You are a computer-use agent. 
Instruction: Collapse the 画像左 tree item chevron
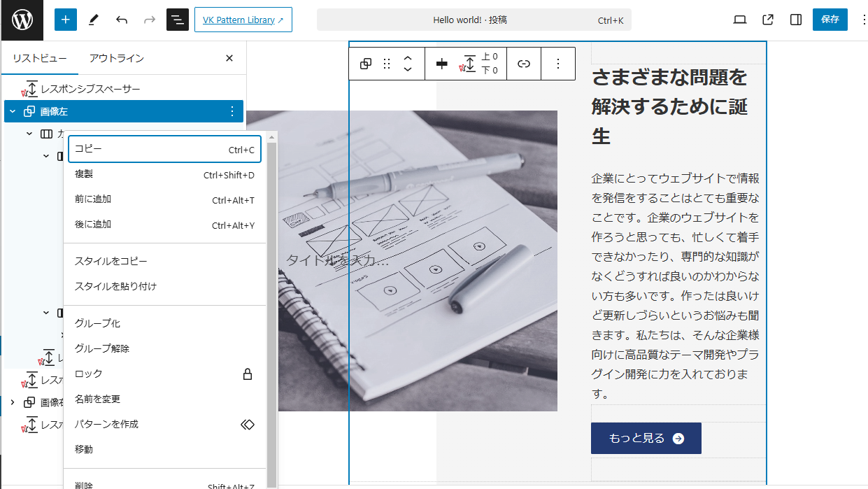tap(13, 111)
